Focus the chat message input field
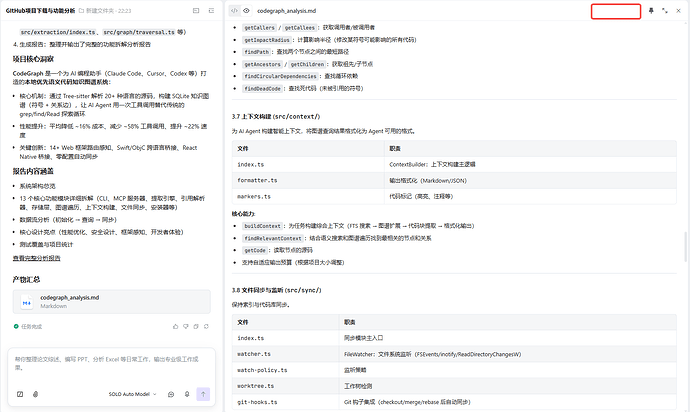690x412 pixels. click(x=111, y=364)
